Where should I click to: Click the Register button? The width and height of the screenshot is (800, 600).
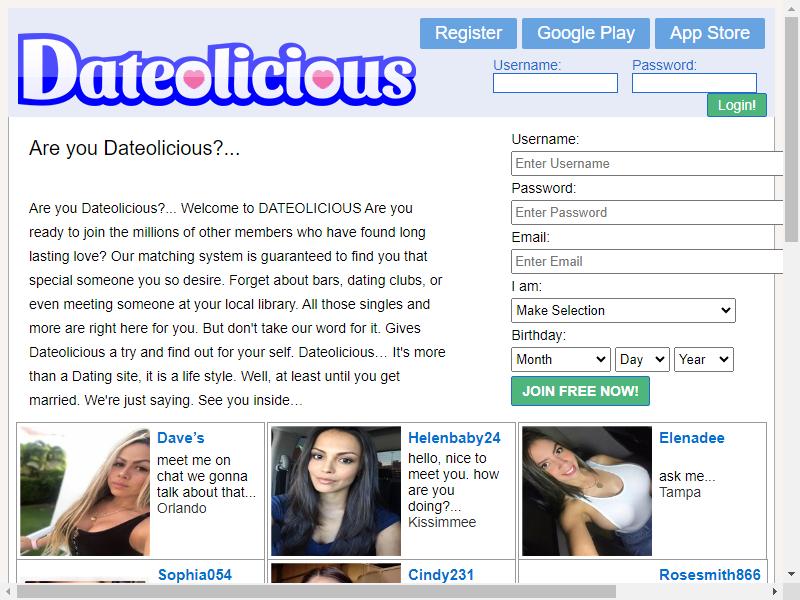[468, 33]
